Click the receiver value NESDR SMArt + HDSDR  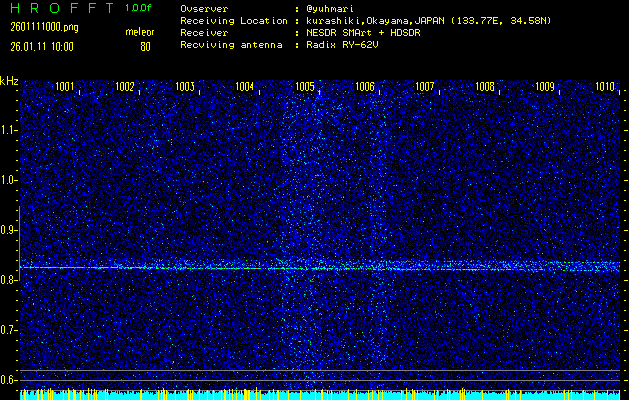click(363, 33)
